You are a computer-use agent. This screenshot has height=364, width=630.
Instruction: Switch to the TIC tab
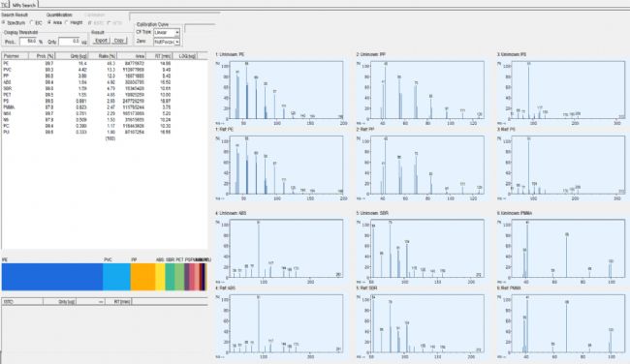pyautogui.click(x=5, y=5)
